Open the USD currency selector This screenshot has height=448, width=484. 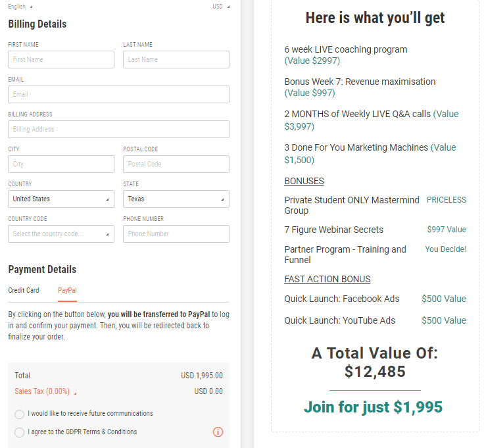pyautogui.click(x=221, y=7)
